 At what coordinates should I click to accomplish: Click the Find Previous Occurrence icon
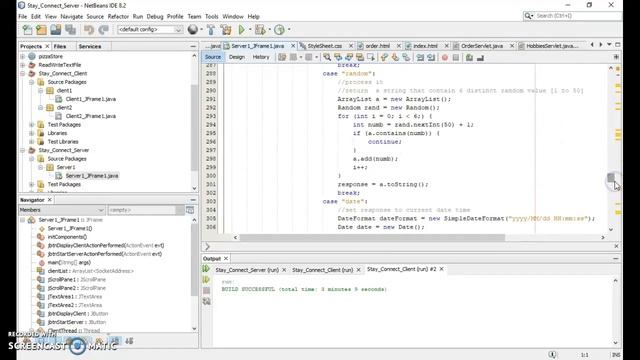click(x=338, y=58)
